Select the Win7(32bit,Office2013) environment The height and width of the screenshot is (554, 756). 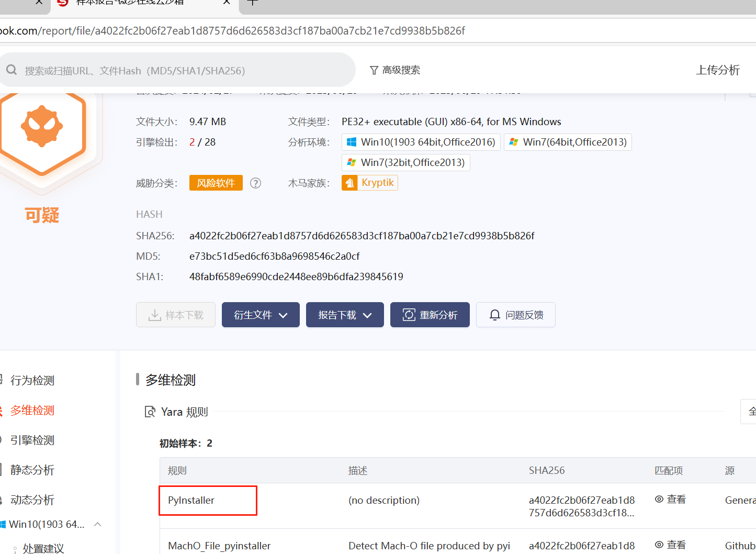[x=406, y=162]
